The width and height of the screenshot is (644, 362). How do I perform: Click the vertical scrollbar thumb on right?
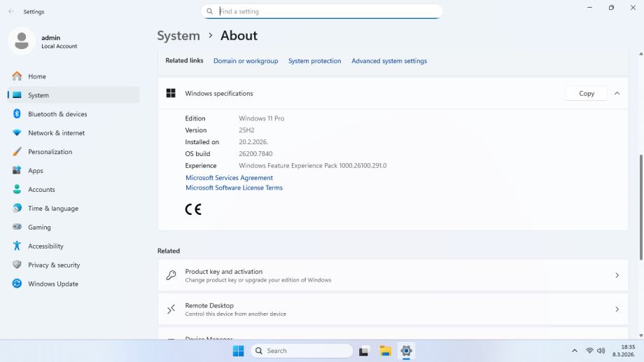tap(640, 207)
